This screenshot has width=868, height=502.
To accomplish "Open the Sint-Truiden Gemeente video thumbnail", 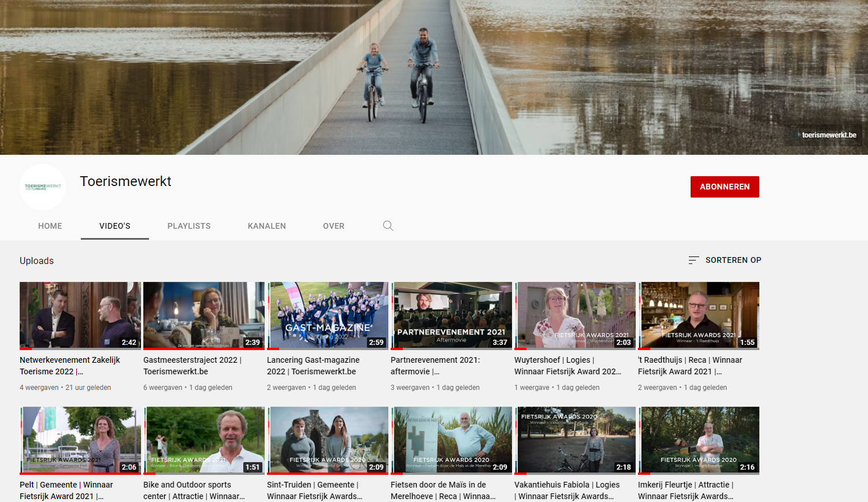I will pyautogui.click(x=328, y=441).
